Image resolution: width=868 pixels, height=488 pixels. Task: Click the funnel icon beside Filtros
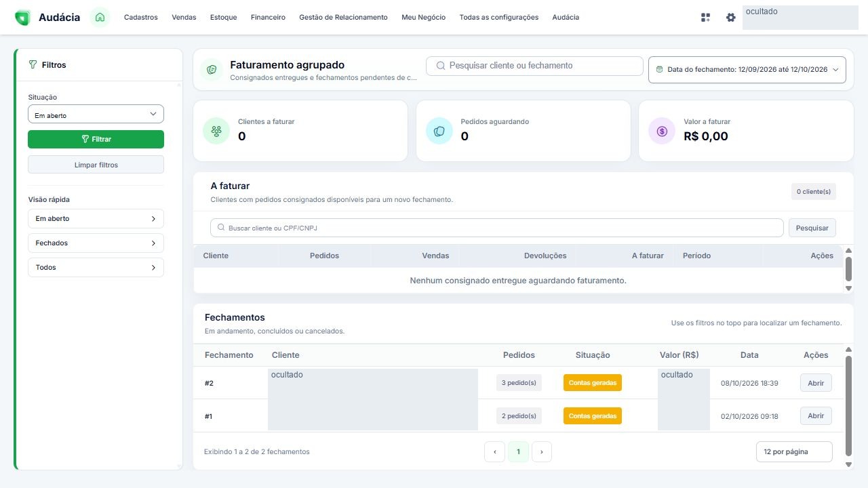click(33, 65)
